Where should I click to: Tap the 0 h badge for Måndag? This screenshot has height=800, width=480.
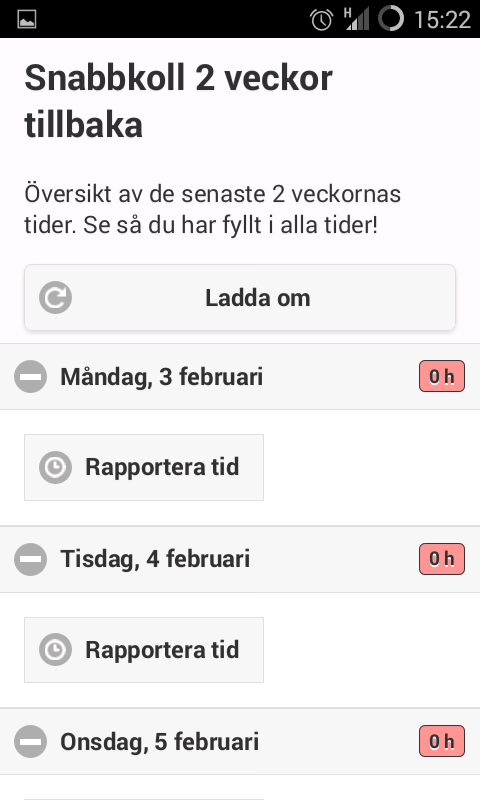point(442,377)
